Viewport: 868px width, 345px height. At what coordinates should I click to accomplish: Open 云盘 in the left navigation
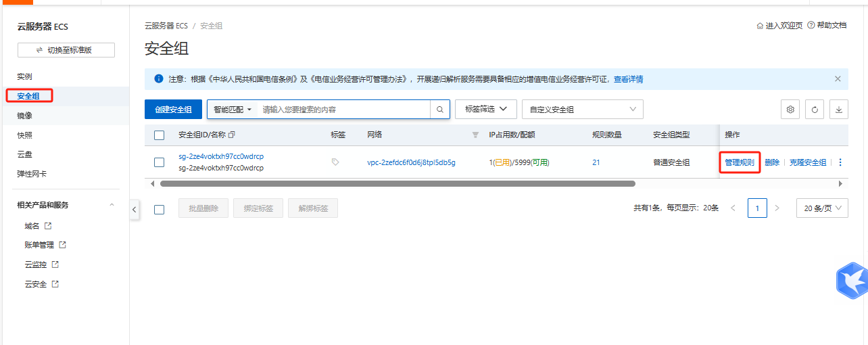(24, 154)
